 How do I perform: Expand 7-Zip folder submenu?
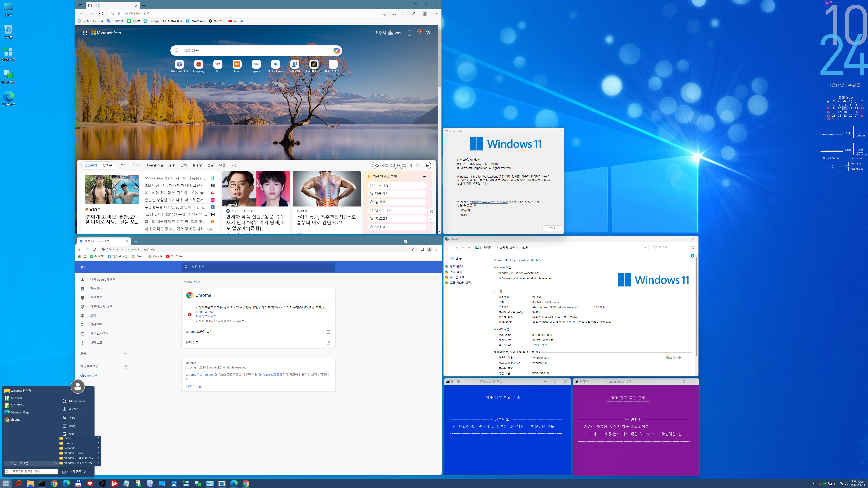[x=80, y=438]
